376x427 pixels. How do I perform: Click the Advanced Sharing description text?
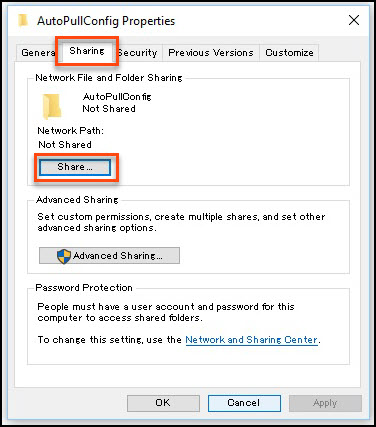pos(181,222)
